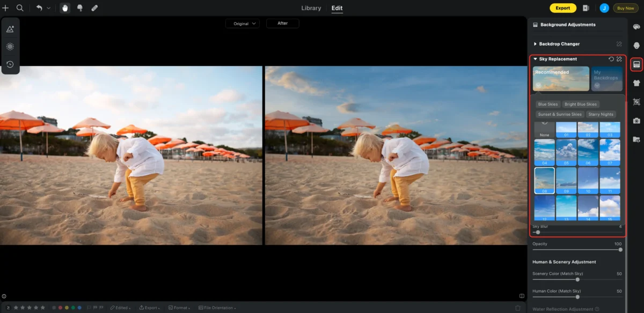Open the Original view dropdown
This screenshot has width=644, height=313.
[243, 24]
